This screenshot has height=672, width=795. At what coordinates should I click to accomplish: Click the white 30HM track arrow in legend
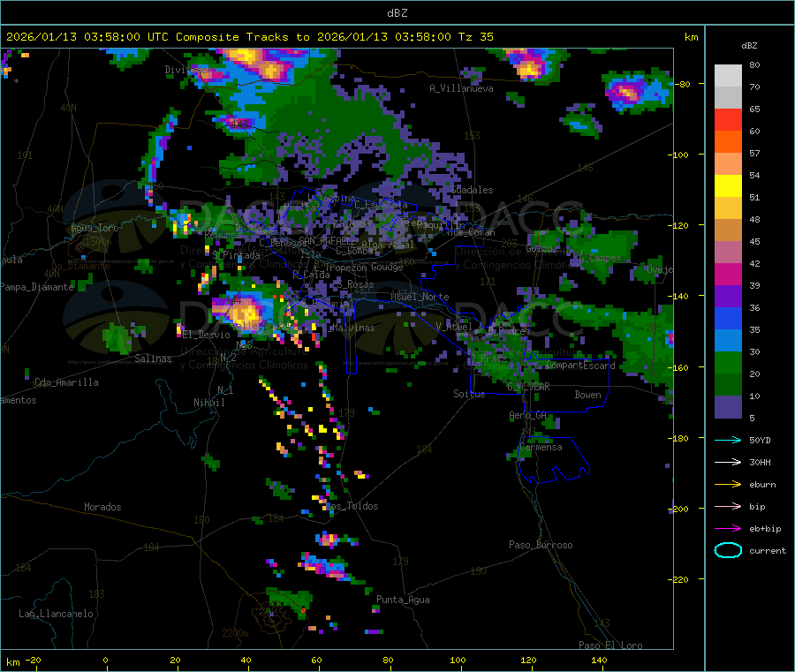[728, 462]
